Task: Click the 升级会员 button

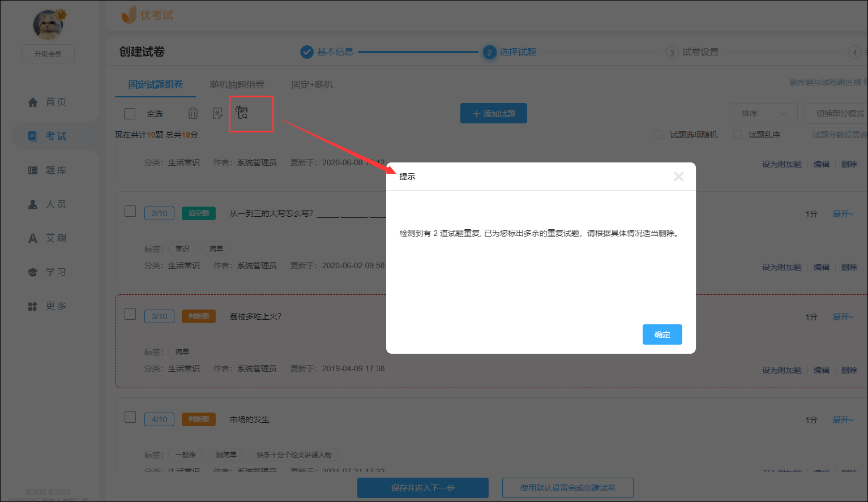Action: (x=48, y=54)
